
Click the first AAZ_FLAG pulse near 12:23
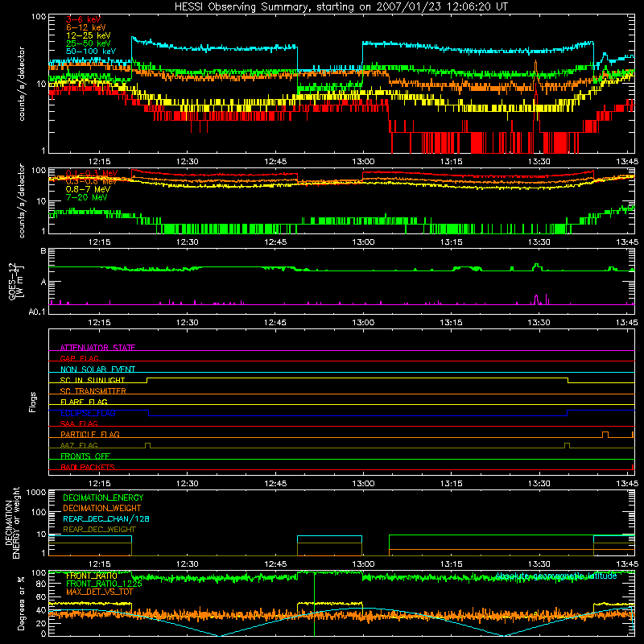click(148, 445)
